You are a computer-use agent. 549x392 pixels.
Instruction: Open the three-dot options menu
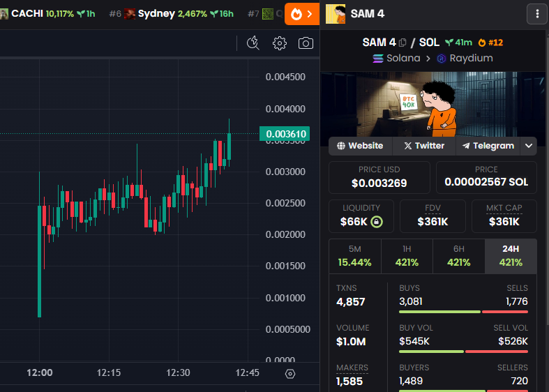[x=537, y=14]
